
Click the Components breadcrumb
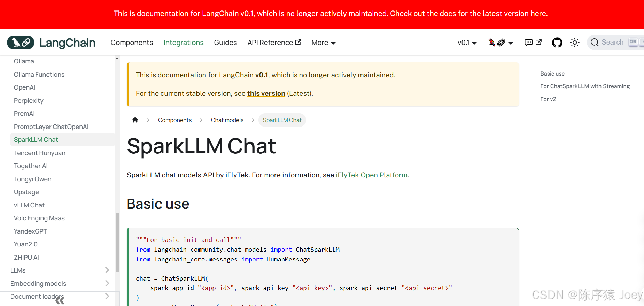(175, 120)
